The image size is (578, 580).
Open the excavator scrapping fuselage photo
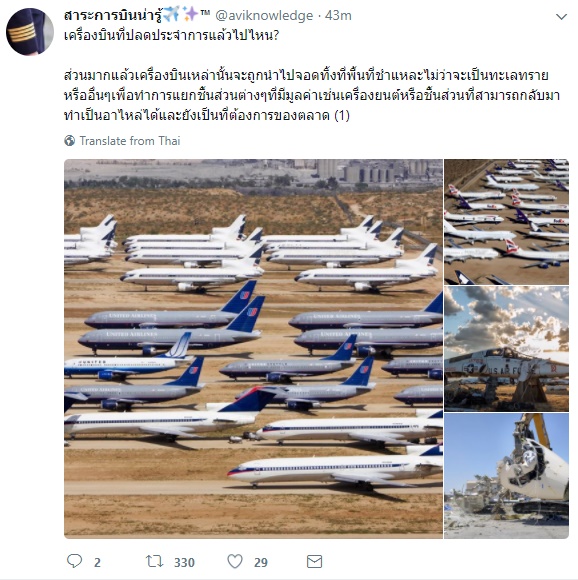tap(506, 476)
